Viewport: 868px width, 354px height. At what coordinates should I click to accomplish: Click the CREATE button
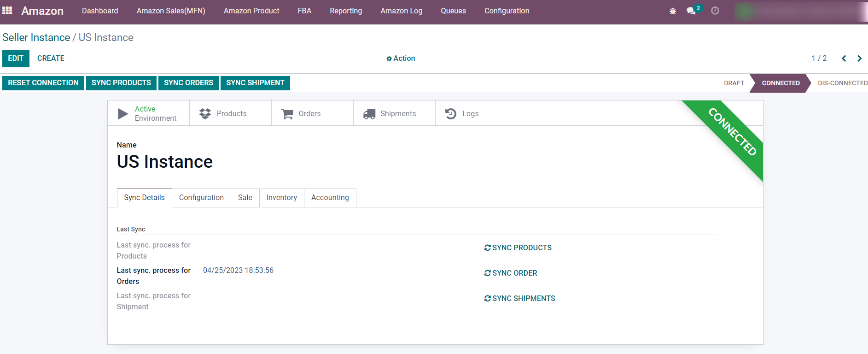[51, 59]
